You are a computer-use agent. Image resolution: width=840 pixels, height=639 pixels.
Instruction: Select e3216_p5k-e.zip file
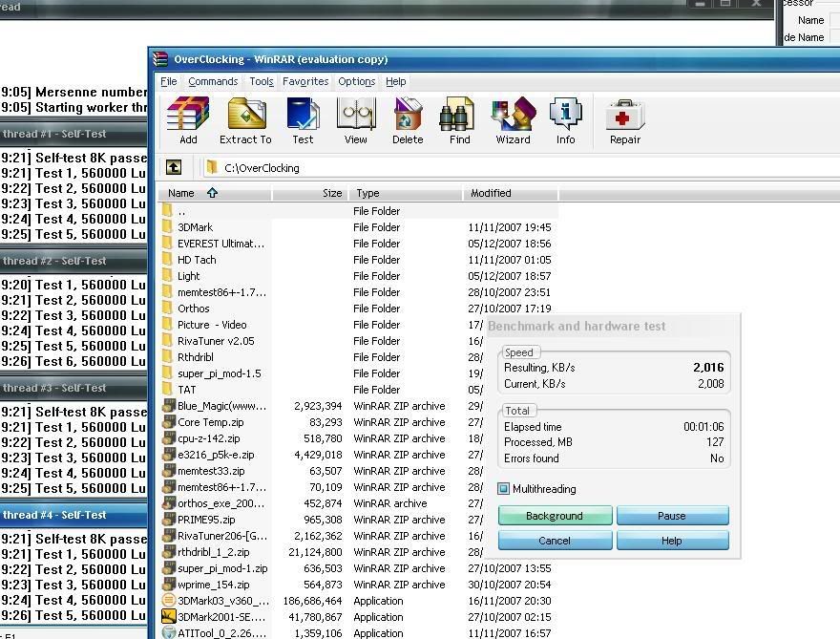216,455
